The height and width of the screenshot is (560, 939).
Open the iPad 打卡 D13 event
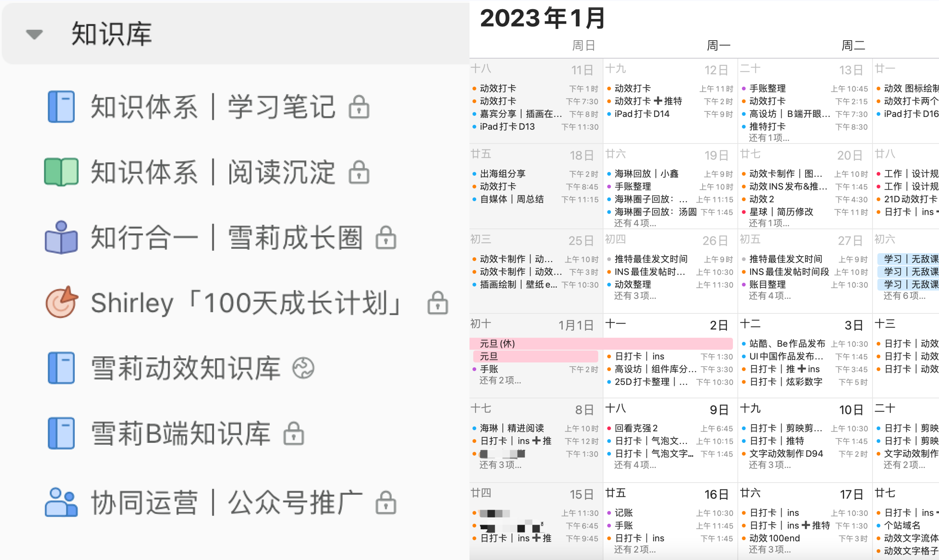536,127
